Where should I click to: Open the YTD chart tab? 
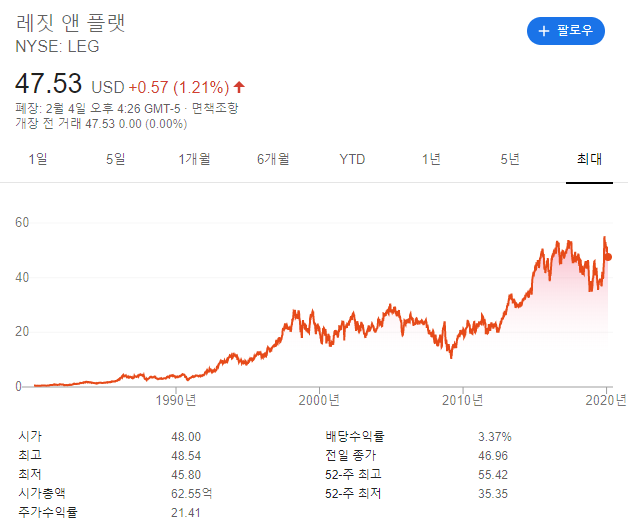352,159
